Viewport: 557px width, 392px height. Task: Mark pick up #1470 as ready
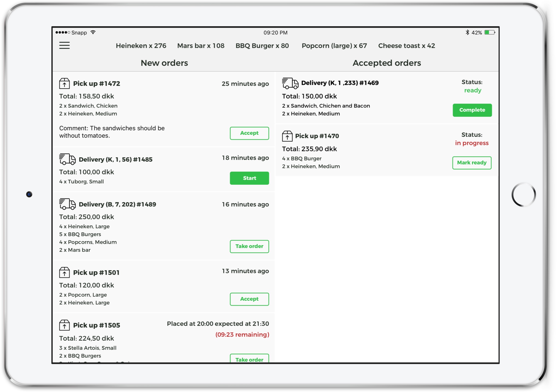point(472,163)
